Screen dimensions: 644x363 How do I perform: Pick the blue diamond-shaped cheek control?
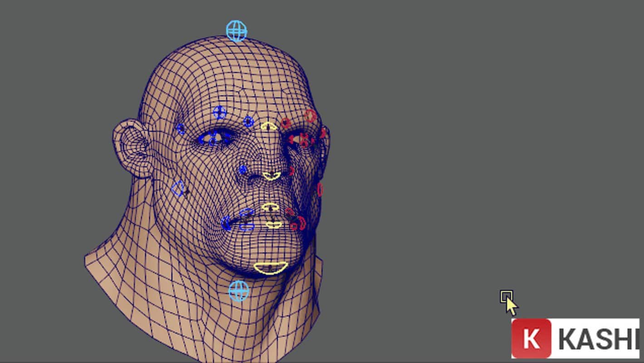[x=178, y=188]
